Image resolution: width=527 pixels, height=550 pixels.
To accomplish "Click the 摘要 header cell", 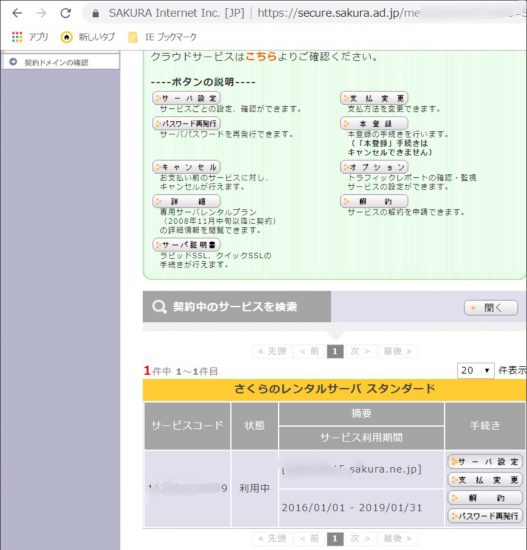I will click(361, 414).
